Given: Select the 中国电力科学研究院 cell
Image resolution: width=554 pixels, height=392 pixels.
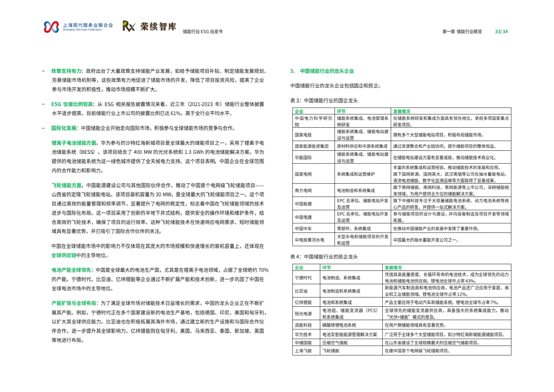Looking at the screenshot, I should tap(313, 121).
